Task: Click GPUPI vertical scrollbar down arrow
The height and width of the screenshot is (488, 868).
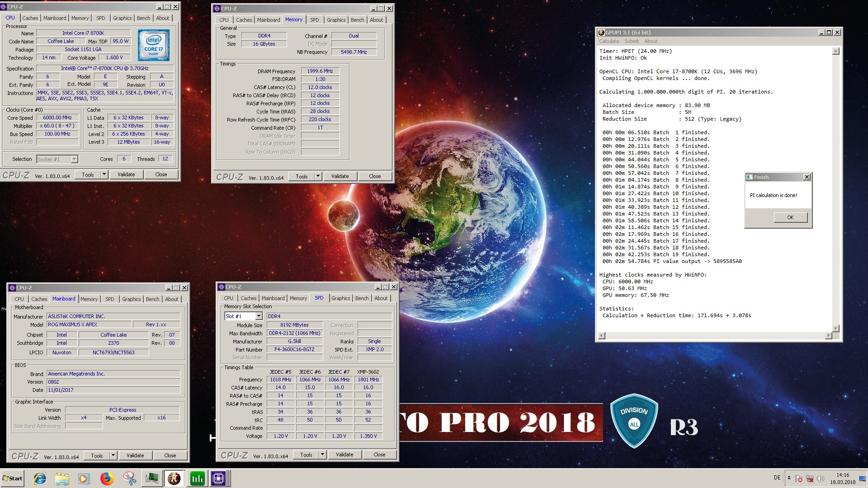Action: [836, 328]
